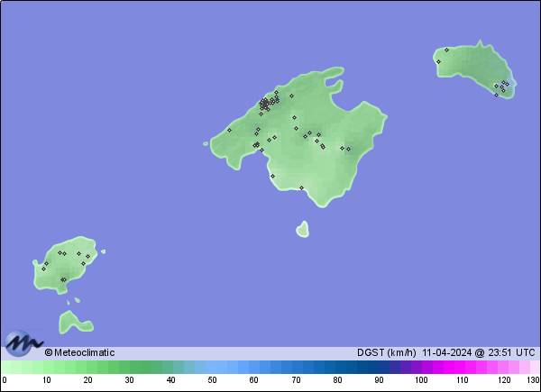Click Formentera island below Ibiza
The width and height of the screenshot is (541, 392).
point(75,323)
